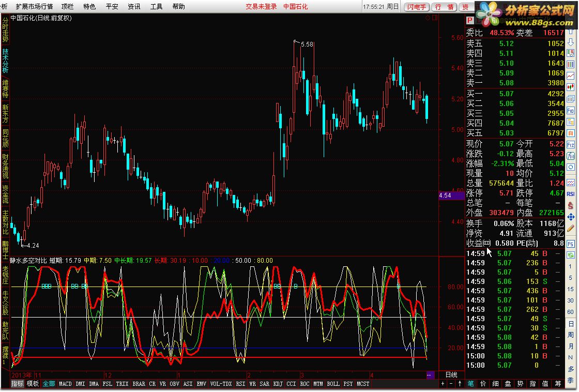579x392 pixels.
Task: Click the yellow tree structure icon
Action: pyautogui.click(x=571, y=122)
